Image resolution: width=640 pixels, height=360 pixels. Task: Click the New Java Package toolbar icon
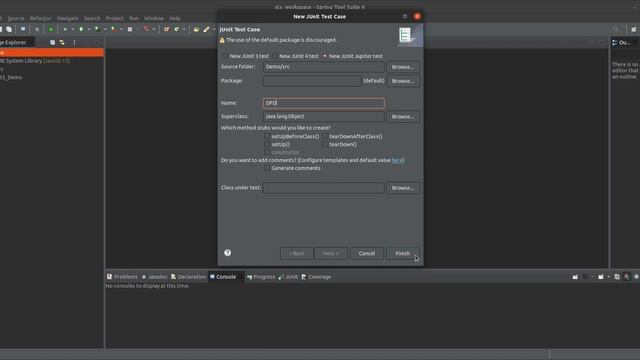(166, 29)
